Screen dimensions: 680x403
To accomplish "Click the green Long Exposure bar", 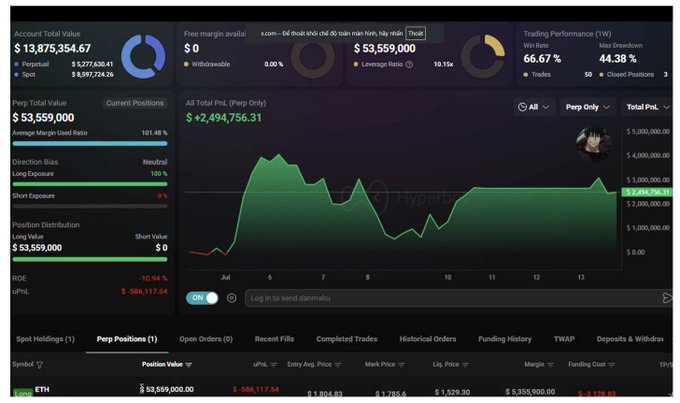I will (x=90, y=184).
